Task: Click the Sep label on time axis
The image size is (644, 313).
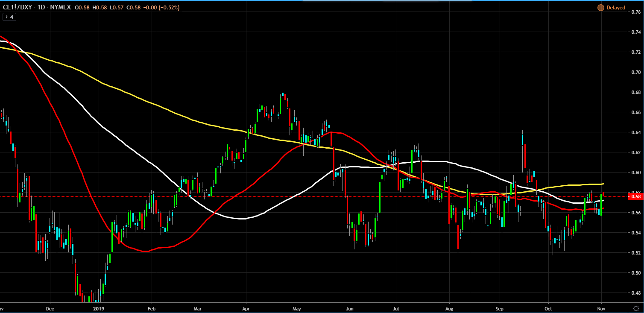Action: [x=500, y=308]
